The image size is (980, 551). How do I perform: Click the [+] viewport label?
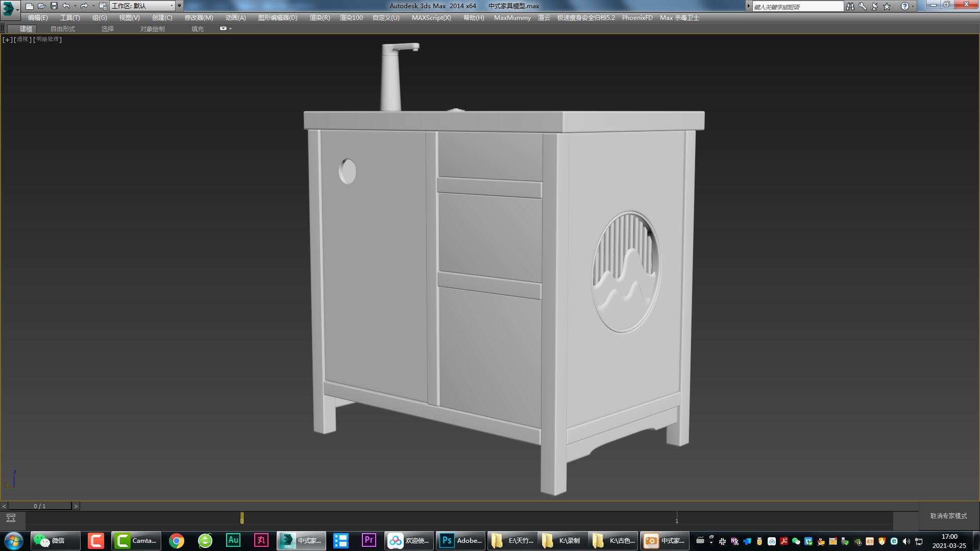pos(6,39)
